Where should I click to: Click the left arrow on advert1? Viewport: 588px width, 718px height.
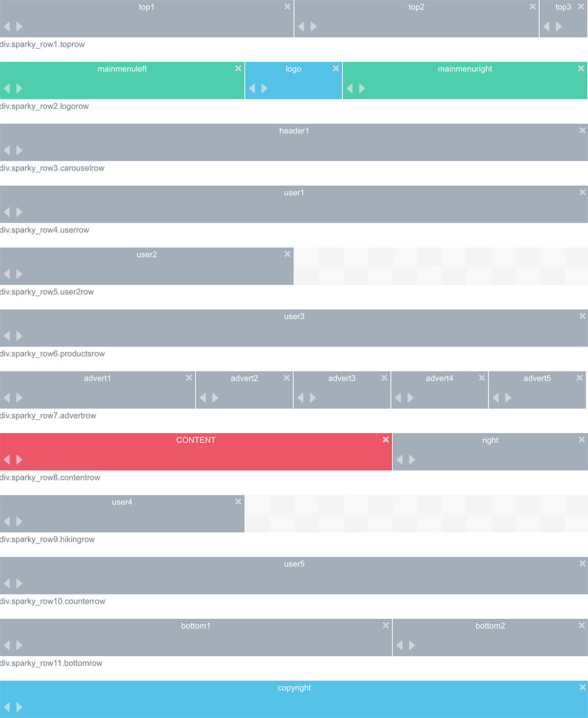click(x=7, y=398)
